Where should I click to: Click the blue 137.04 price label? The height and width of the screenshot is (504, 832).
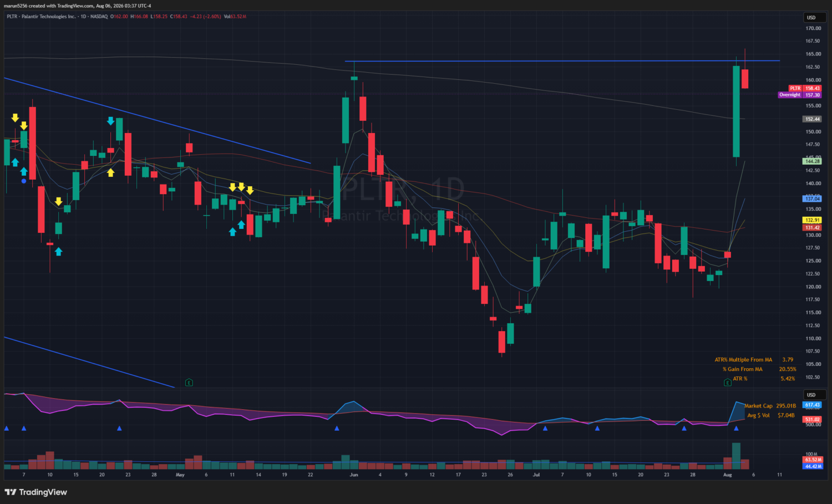[813, 198]
